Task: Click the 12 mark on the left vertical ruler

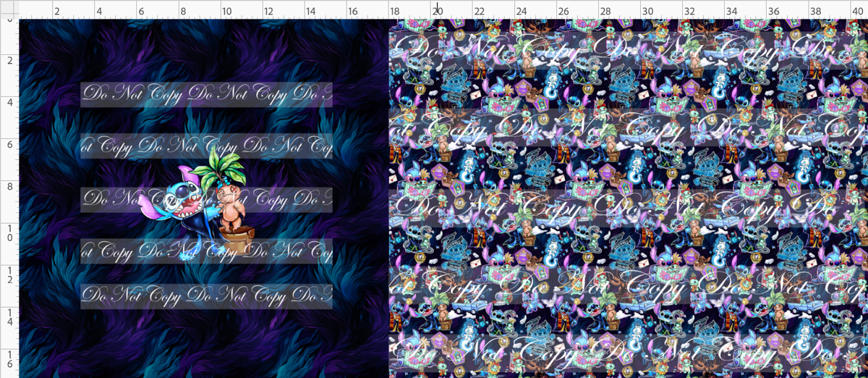Action: 10,275
